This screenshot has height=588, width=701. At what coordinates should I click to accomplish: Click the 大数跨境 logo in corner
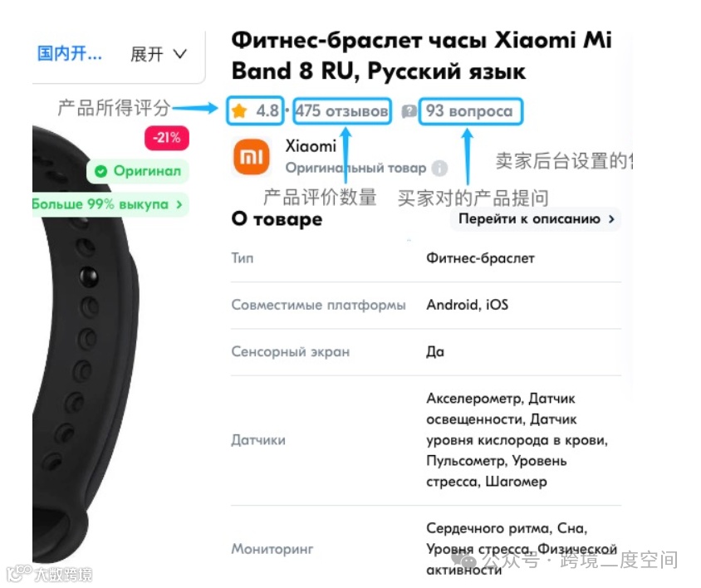tap(49, 574)
